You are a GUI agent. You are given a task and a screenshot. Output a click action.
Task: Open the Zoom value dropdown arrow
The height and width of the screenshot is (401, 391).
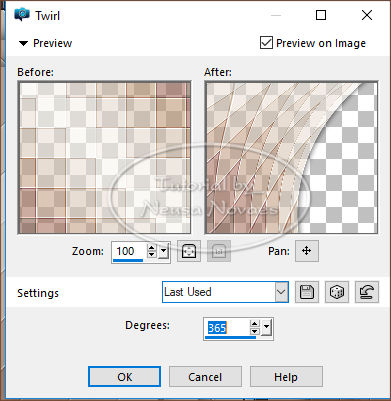[163, 251]
